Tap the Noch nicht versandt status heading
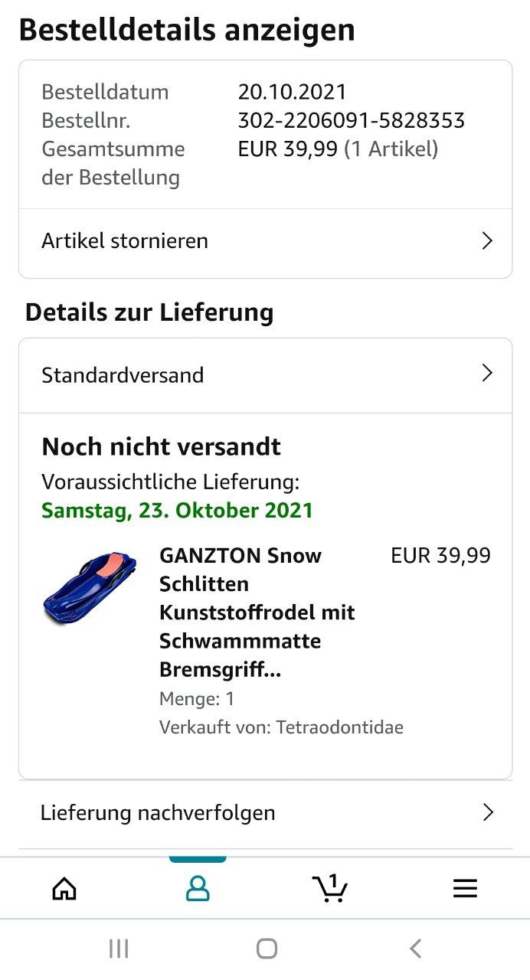This screenshot has height=980, width=530. [162, 446]
